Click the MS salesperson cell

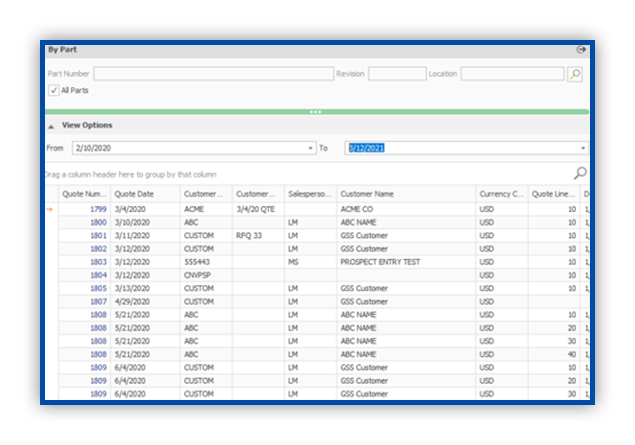tap(310, 262)
